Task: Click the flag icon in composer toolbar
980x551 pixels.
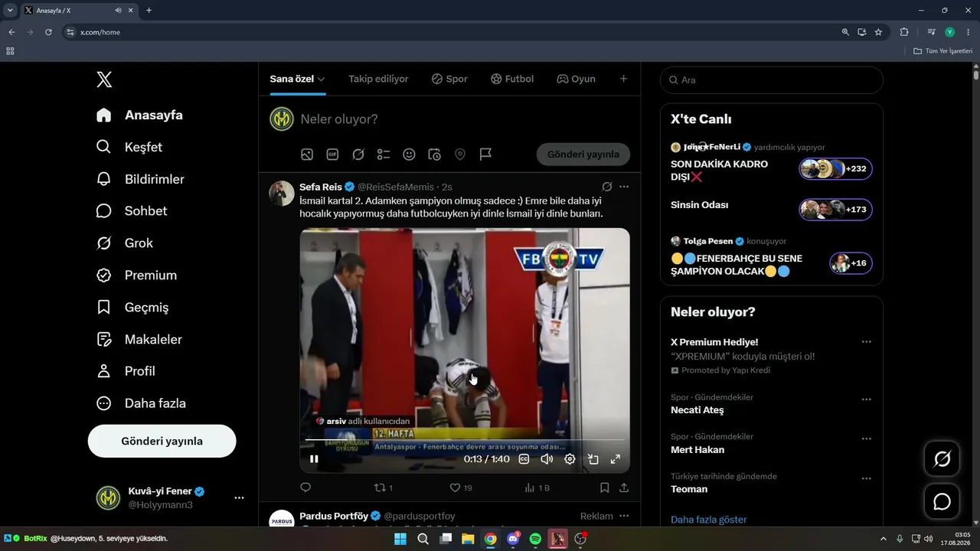Action: pyautogui.click(x=485, y=155)
